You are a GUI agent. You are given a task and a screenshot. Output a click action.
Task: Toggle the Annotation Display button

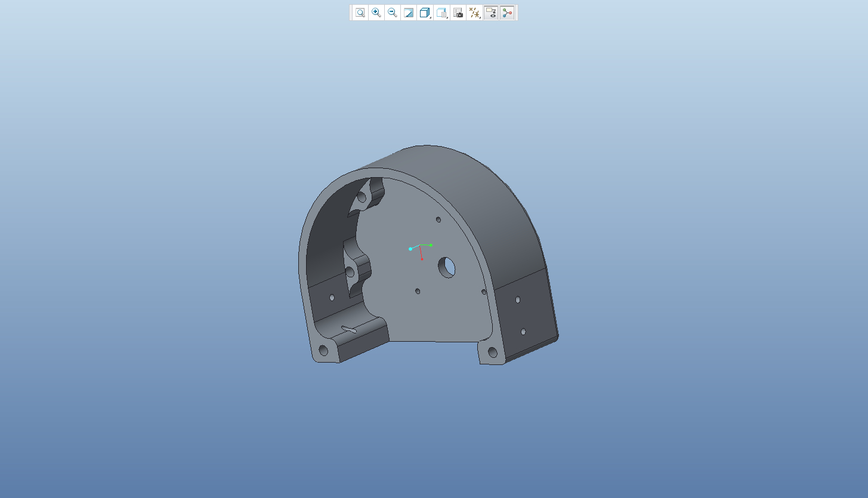(491, 13)
